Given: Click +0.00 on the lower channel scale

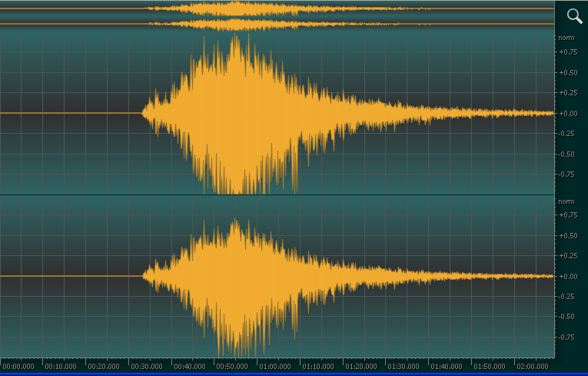Looking at the screenshot, I should click(x=569, y=277).
